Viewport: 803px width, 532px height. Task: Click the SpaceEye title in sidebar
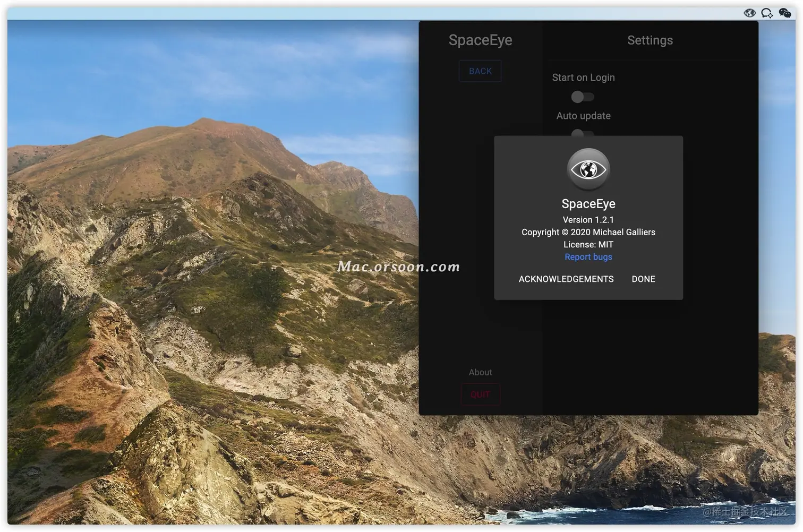point(480,40)
